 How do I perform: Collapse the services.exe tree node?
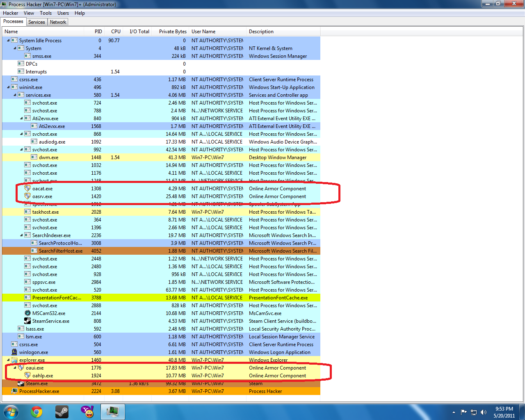15,95
